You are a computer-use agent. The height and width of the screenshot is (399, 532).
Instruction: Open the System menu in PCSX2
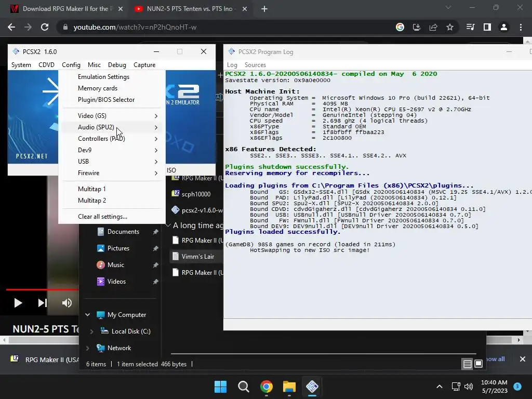[x=21, y=65]
